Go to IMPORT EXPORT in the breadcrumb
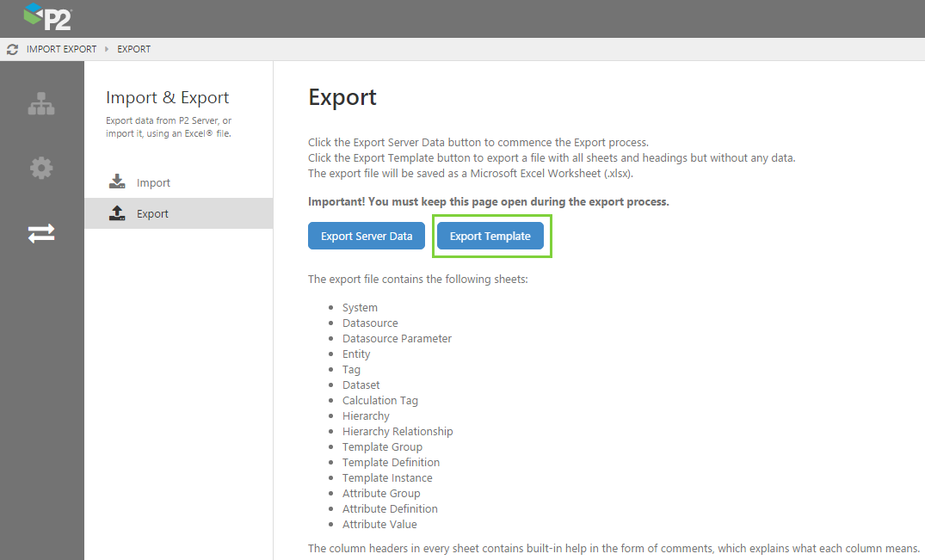This screenshot has height=560, width=925. pos(61,49)
